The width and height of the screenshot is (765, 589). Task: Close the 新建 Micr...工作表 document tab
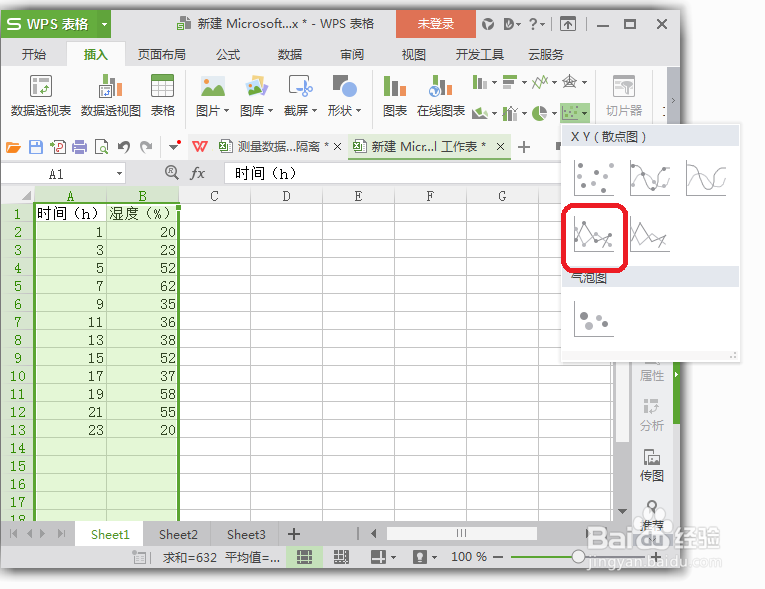pos(501,146)
